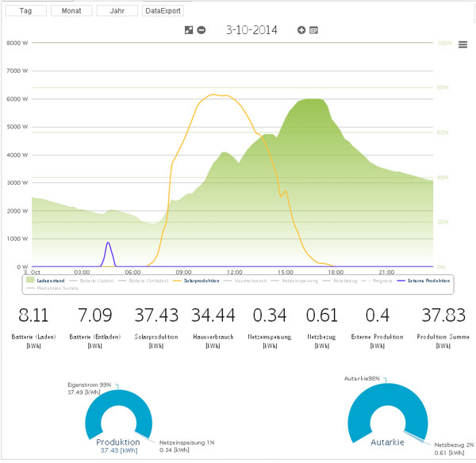The width and height of the screenshot is (476, 463).
Task: Open the calendar date picker icon
Action: pos(313,30)
